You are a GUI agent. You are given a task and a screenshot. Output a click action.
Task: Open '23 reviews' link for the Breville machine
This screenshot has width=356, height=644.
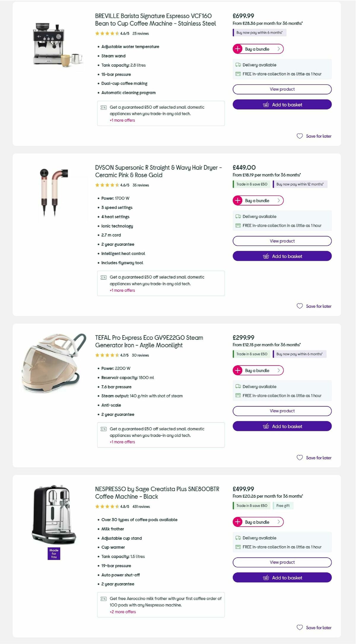point(141,34)
